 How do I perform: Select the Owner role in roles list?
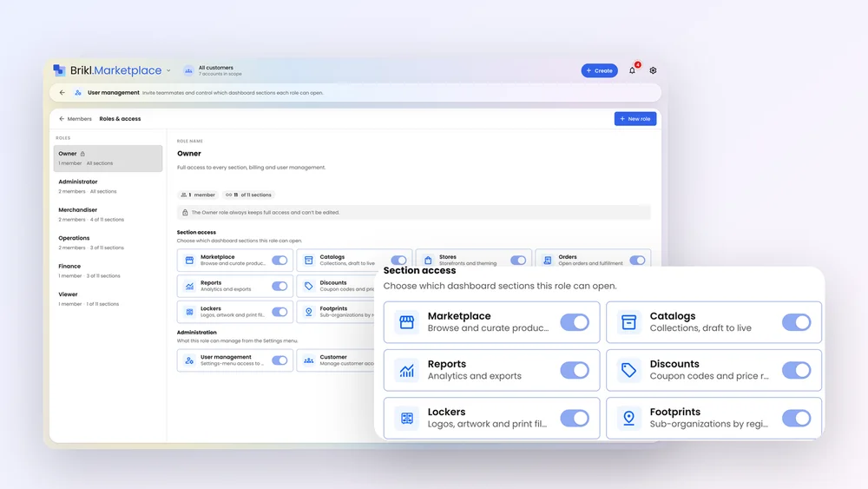[108, 158]
